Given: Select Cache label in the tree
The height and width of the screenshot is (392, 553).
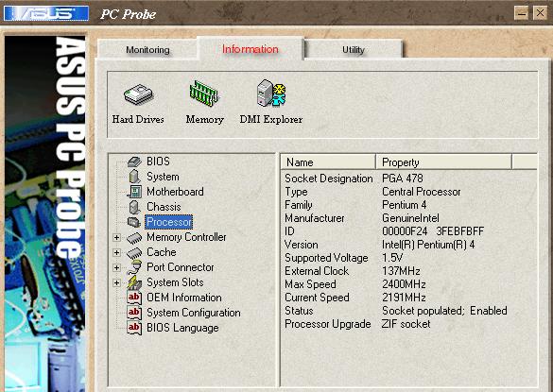Looking at the screenshot, I should pyautogui.click(x=162, y=252).
